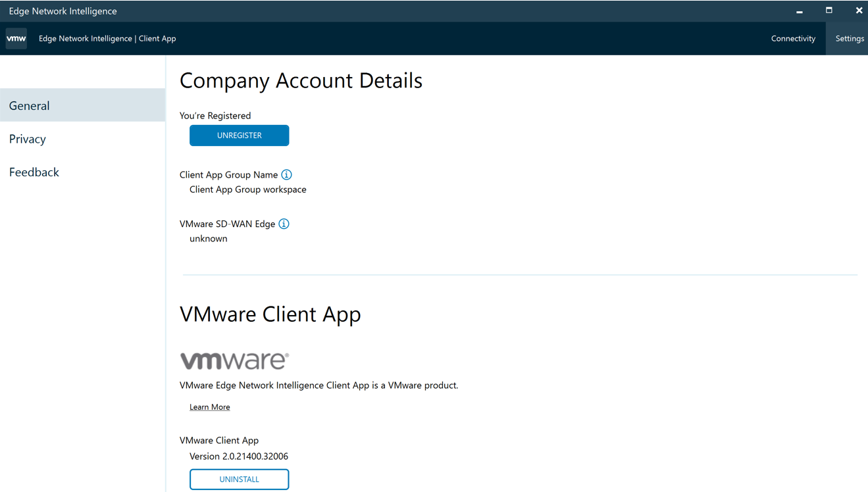This screenshot has width=868, height=492.
Task: Click the unknown SD-WAN Edge value
Action: point(209,239)
